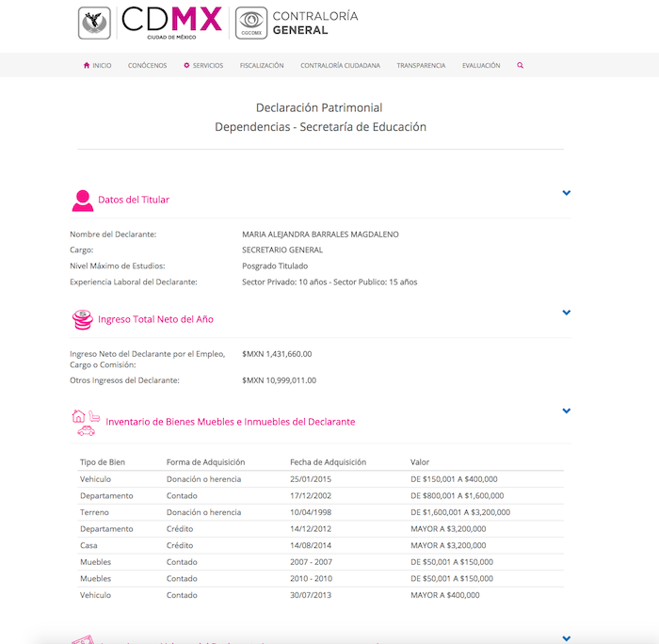The width and height of the screenshot is (659, 644).
Task: Open the Servicios menu item
Action: click(203, 66)
